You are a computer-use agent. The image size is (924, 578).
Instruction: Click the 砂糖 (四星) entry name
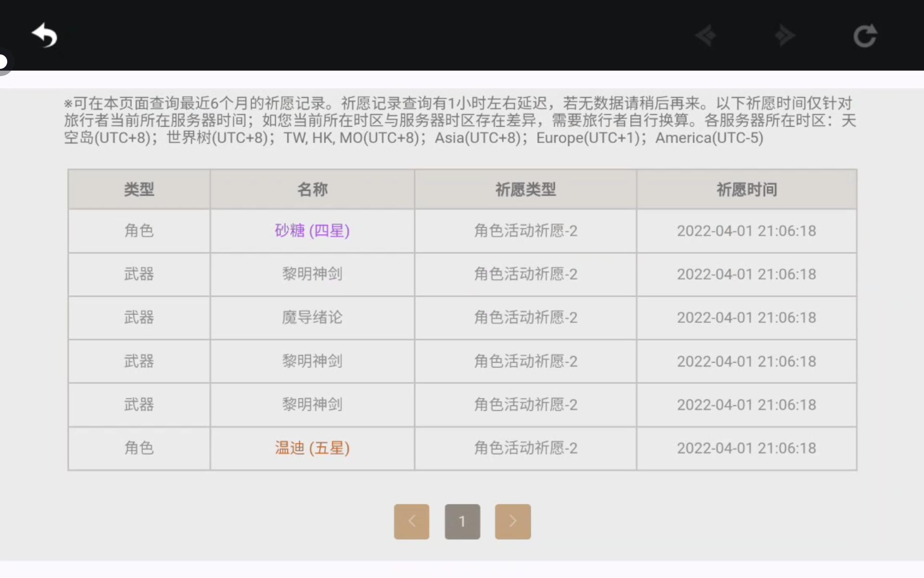312,231
